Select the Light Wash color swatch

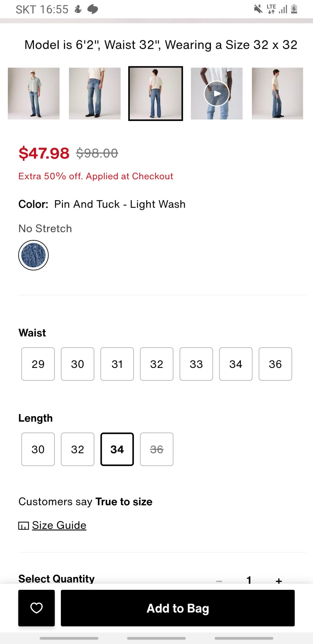pyautogui.click(x=34, y=255)
